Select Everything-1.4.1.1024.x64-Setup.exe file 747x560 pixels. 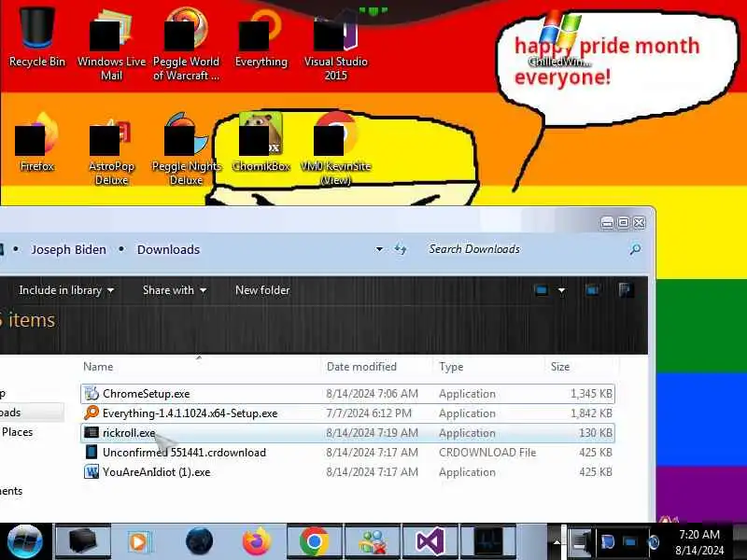coord(347,413)
